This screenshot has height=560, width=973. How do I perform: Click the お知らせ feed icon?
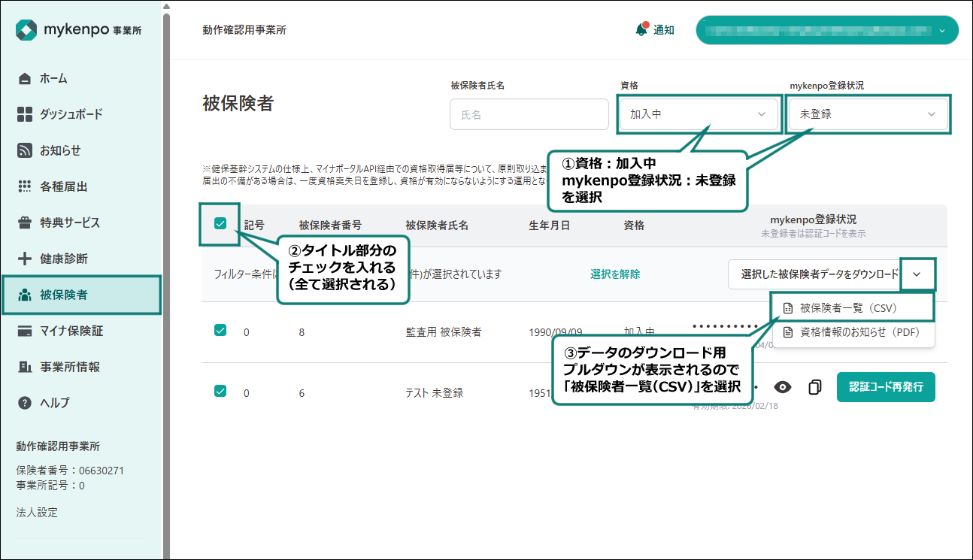pos(25,150)
